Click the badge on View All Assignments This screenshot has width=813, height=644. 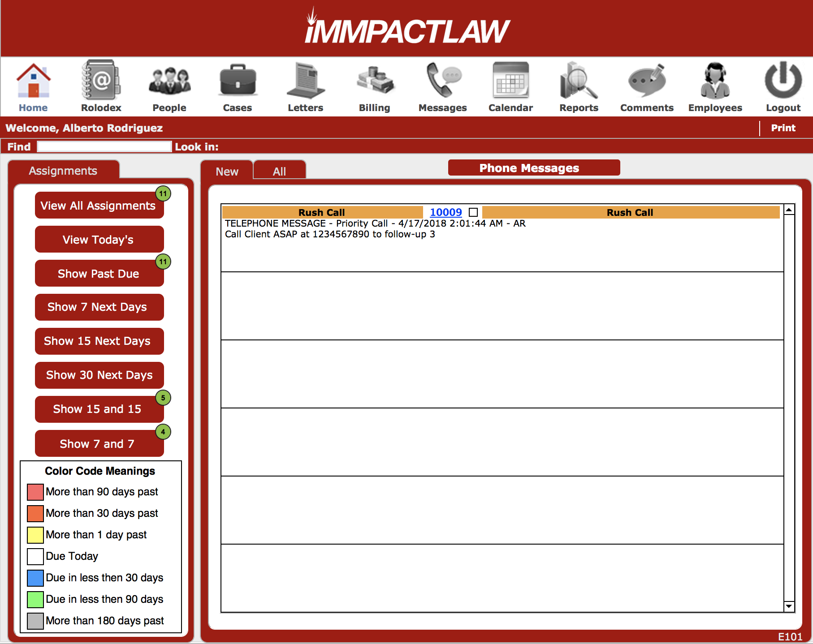point(163,193)
